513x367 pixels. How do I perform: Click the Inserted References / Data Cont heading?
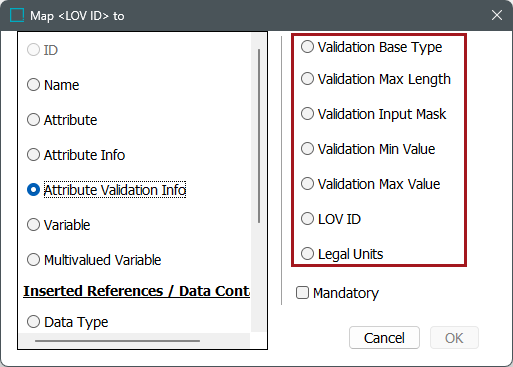[x=136, y=291]
